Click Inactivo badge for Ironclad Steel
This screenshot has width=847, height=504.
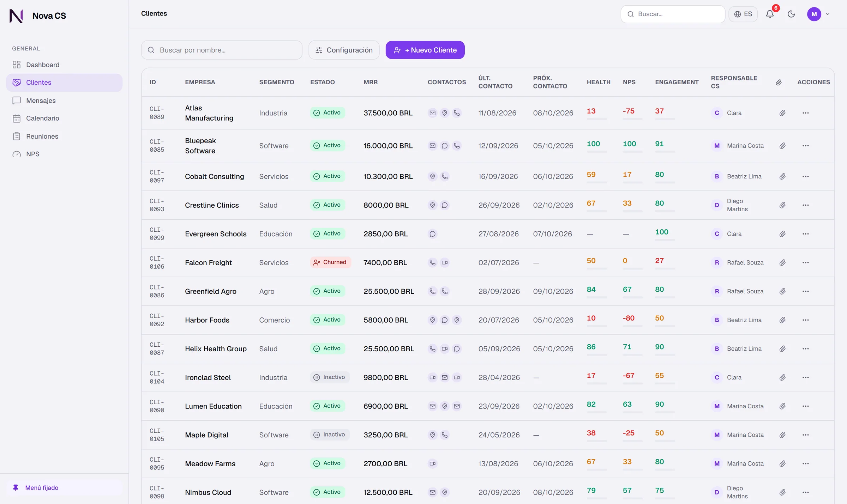[x=330, y=377]
